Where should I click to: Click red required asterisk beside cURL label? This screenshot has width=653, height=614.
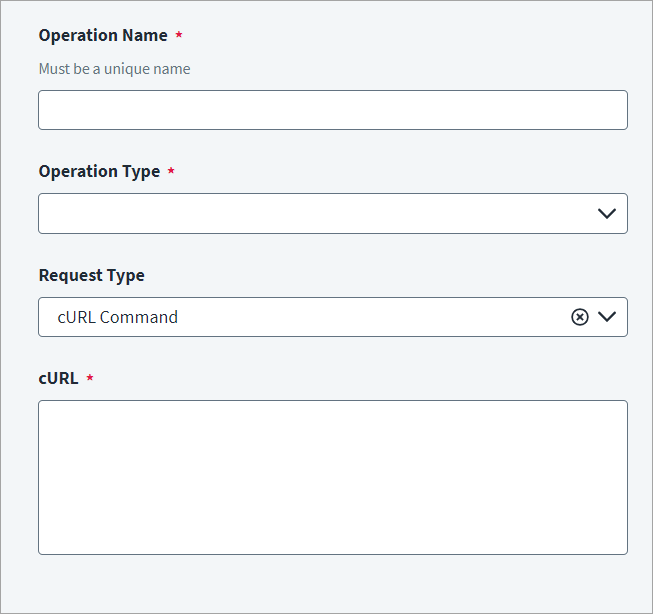click(90, 377)
